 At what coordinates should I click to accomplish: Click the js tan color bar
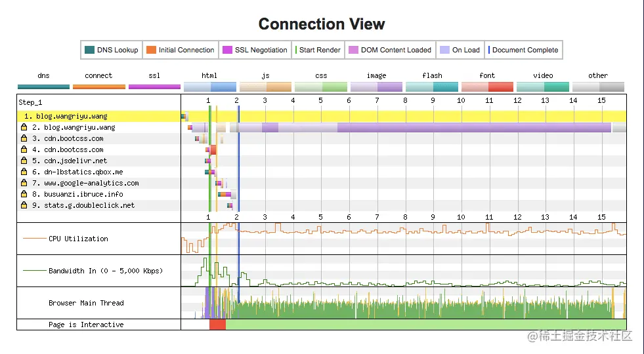[265, 87]
